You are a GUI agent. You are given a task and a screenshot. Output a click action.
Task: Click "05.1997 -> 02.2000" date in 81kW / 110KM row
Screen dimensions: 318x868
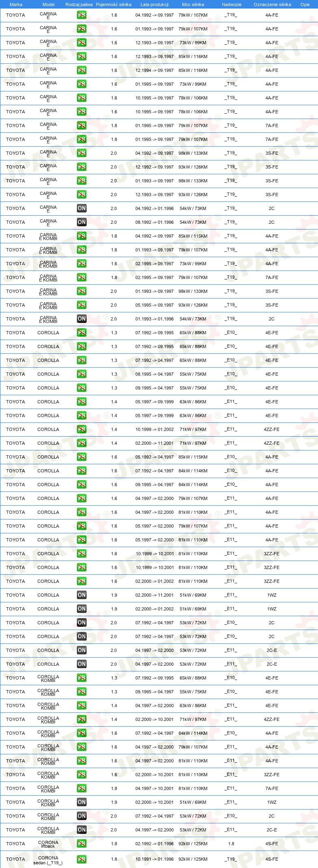coord(155,540)
